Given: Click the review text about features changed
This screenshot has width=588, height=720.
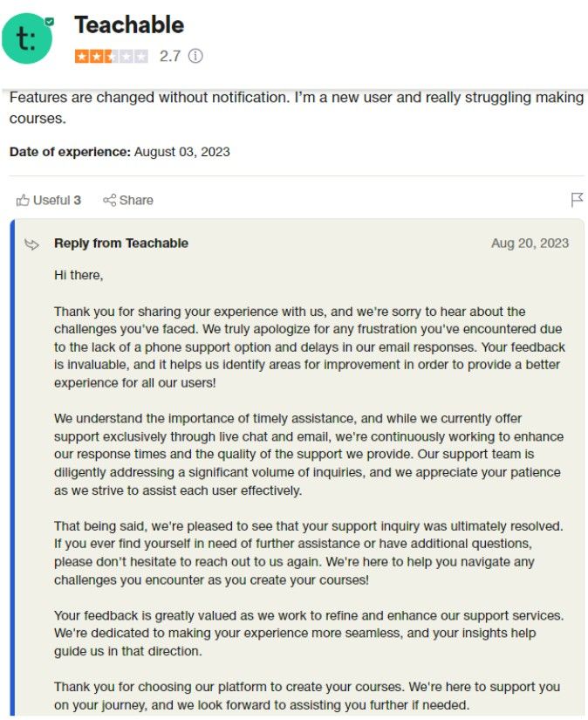Looking at the screenshot, I should [295, 107].
